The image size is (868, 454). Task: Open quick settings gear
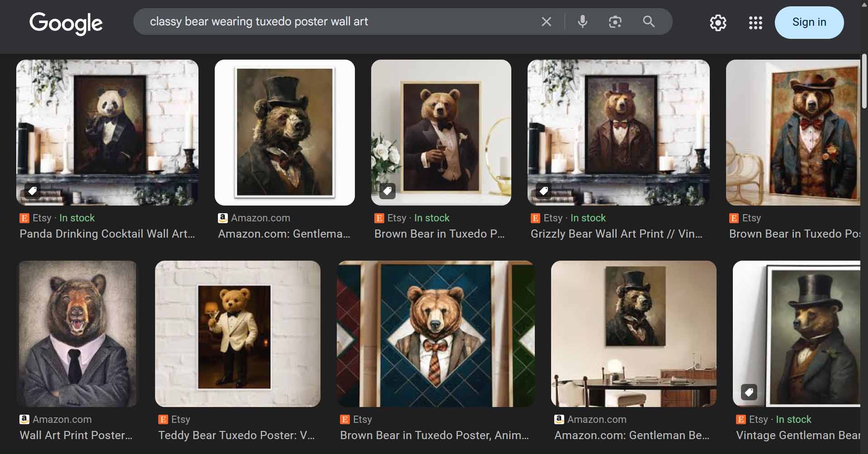(x=717, y=23)
